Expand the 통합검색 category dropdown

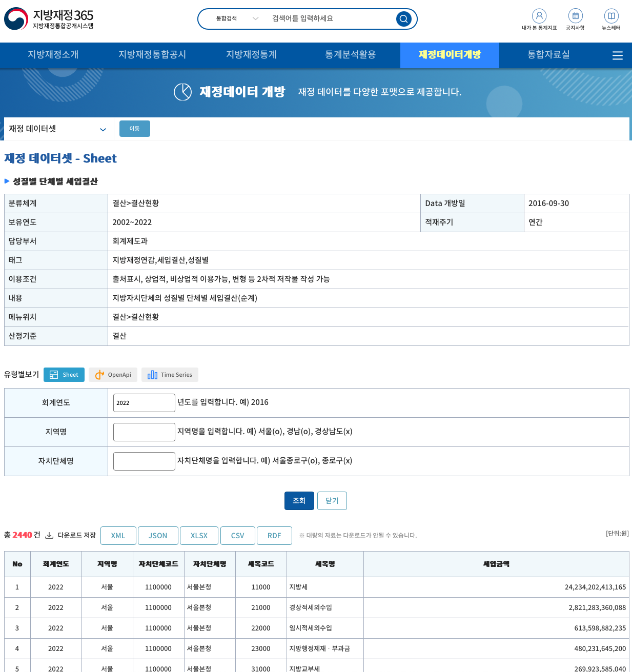tap(237, 19)
